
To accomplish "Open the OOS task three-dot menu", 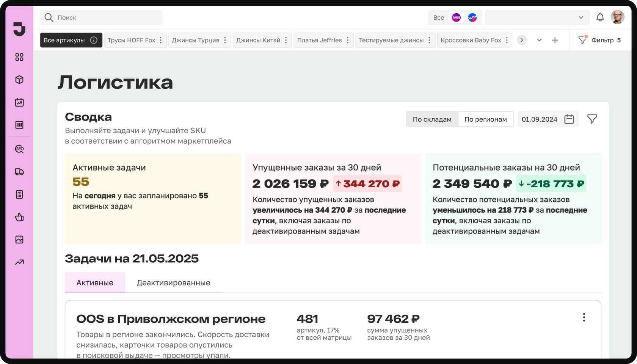I will pos(584,317).
